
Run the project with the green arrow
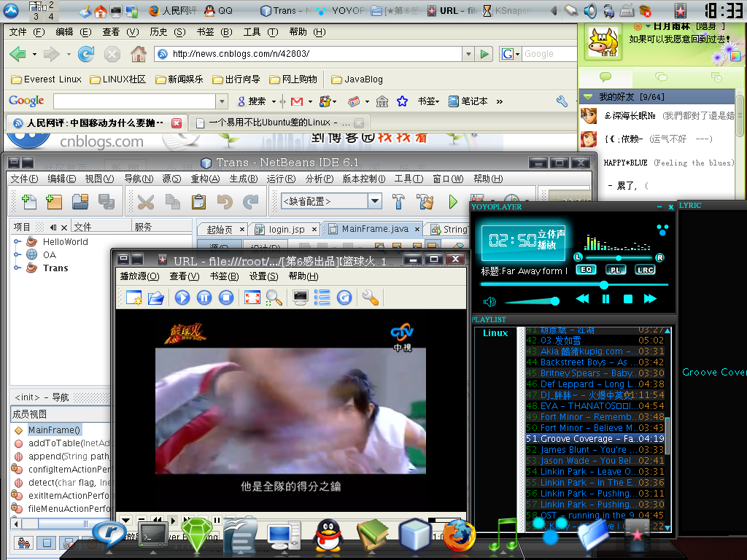click(452, 202)
